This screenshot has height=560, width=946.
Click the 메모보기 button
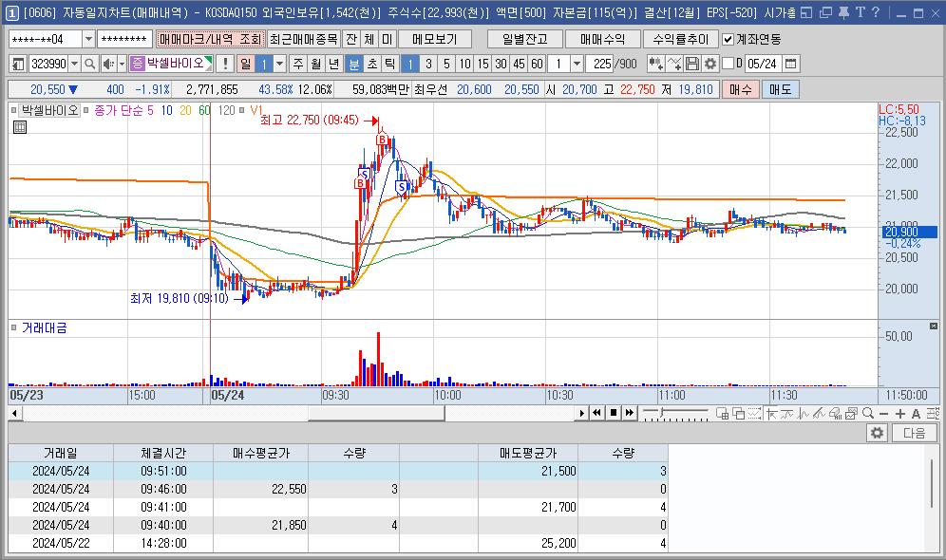pos(434,39)
